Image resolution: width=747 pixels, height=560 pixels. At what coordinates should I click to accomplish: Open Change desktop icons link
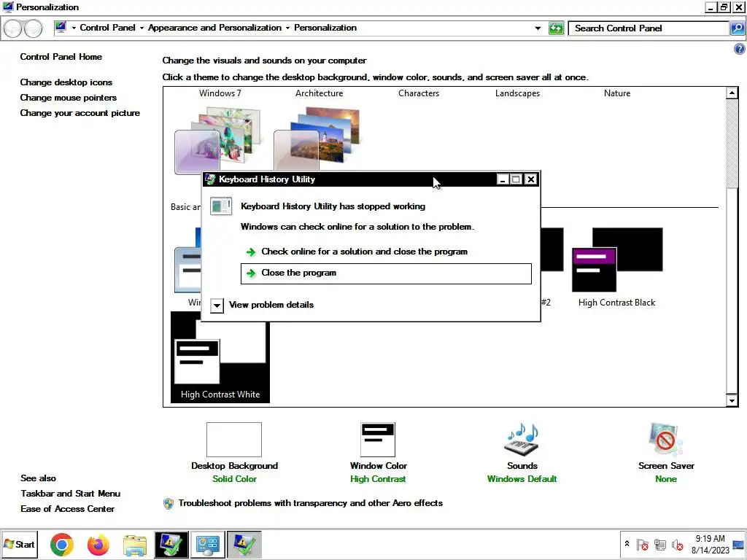point(66,82)
